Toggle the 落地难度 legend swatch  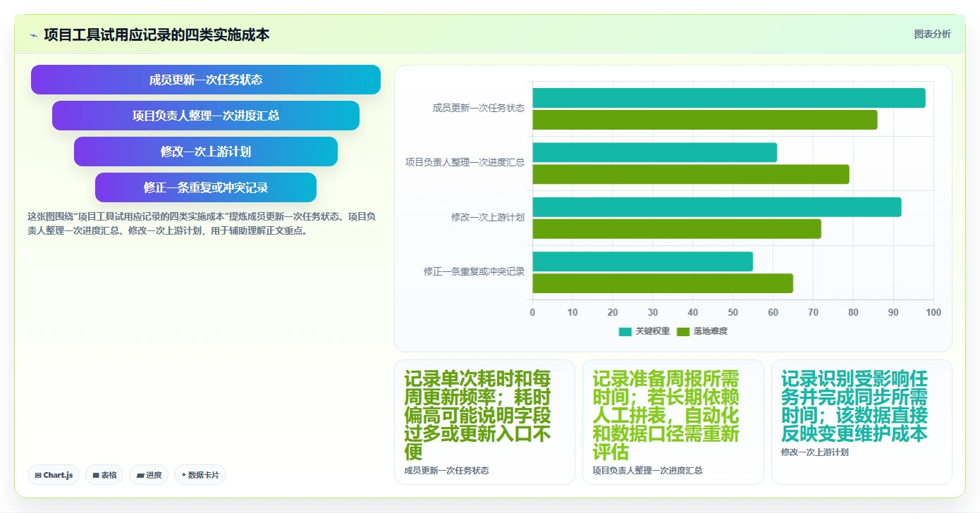click(x=683, y=331)
